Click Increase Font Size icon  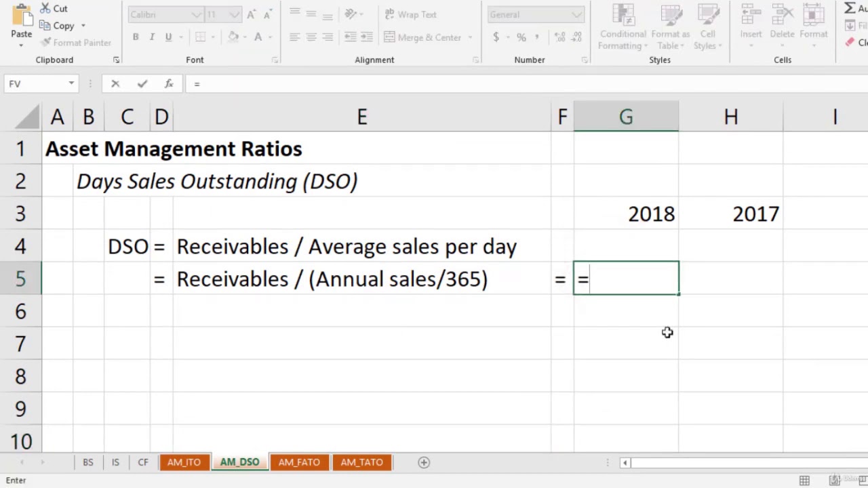click(252, 14)
